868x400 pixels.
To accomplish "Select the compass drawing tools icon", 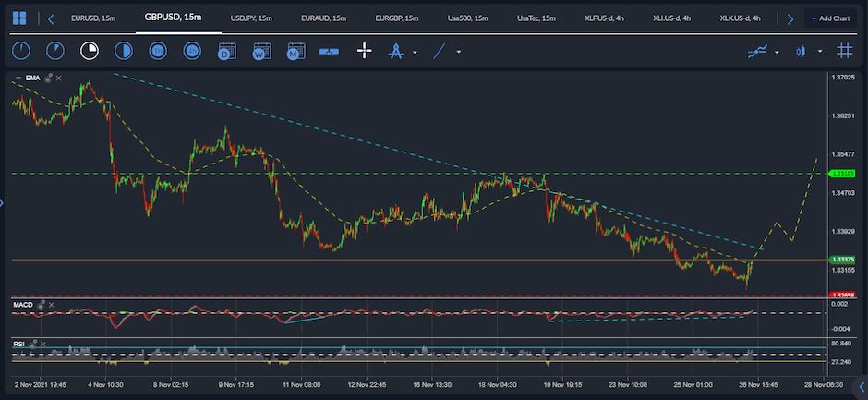I will pos(396,51).
